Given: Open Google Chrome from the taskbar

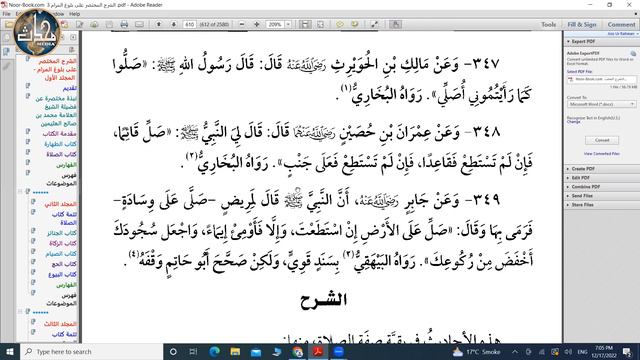Looking at the screenshot, I should click(x=298, y=351).
